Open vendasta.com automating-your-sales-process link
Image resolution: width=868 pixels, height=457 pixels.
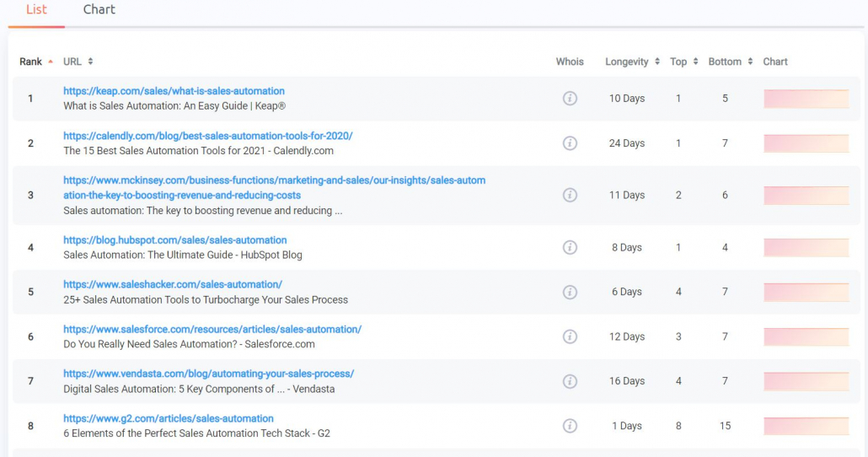coord(209,374)
